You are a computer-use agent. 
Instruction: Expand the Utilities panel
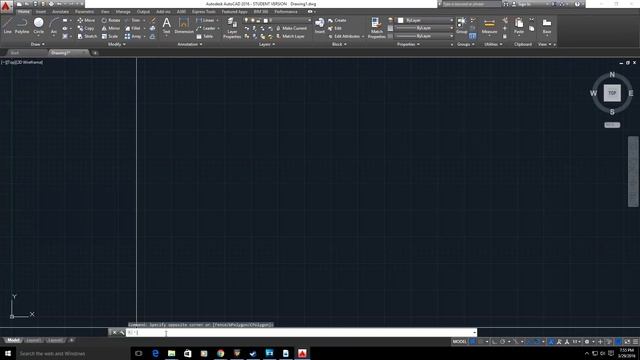coord(493,44)
